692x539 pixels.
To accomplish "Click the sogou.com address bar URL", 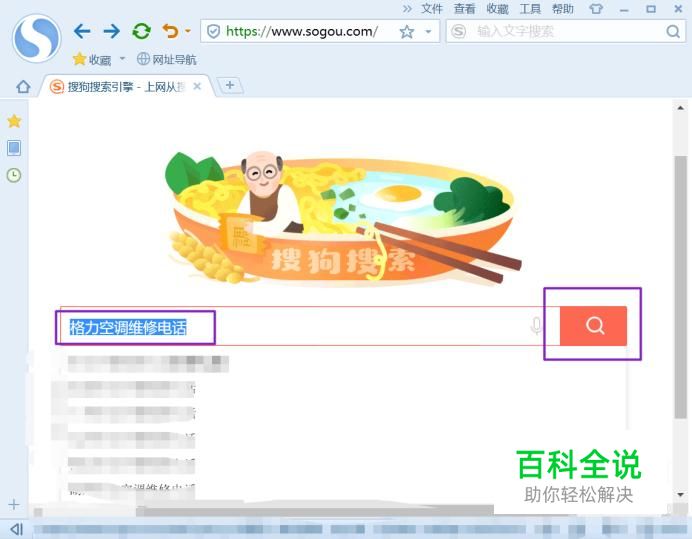I will [x=302, y=31].
